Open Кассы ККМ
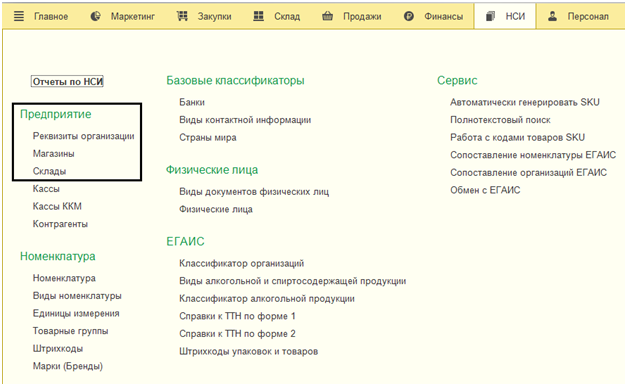Screen dimensions: 627x386 (x=57, y=206)
